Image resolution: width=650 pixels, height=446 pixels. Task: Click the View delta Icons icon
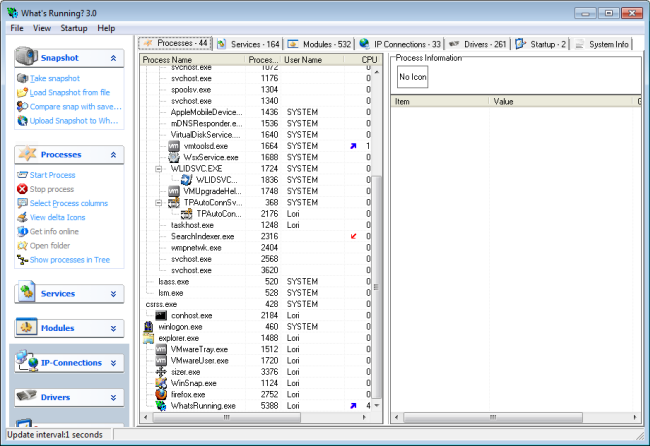point(22,217)
